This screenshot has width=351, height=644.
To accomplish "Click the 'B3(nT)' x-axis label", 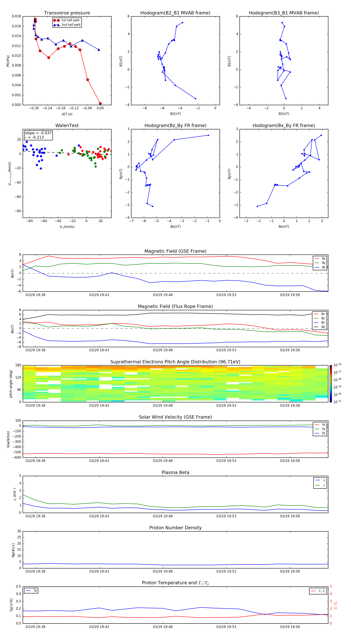I will coord(284,114).
